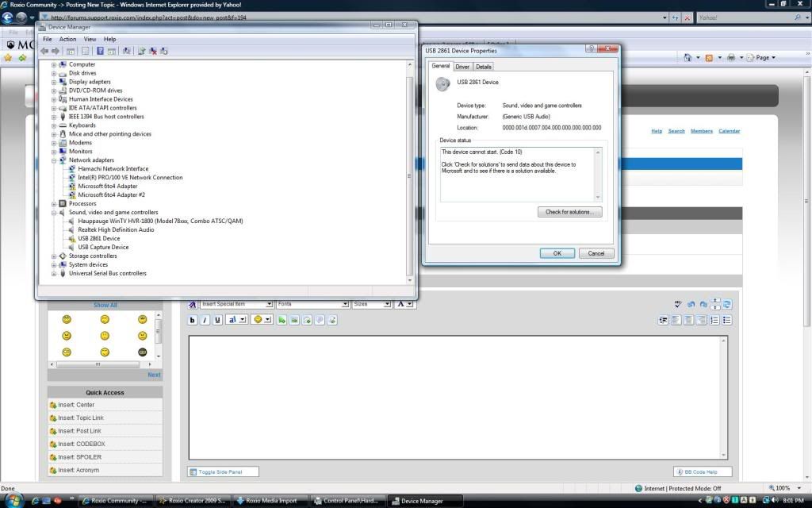Viewport: 812px width, 508px height.
Task: Expand the Display adapters node
Action: tap(54, 82)
